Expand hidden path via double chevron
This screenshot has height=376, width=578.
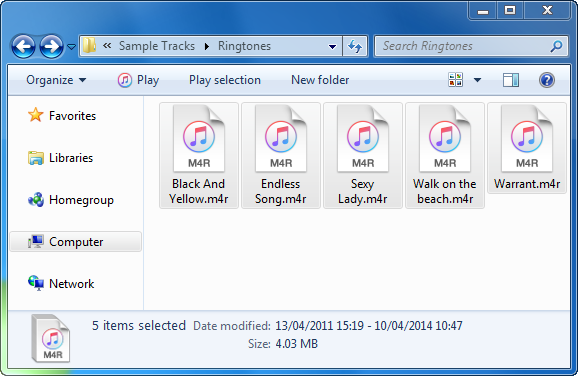tap(107, 46)
